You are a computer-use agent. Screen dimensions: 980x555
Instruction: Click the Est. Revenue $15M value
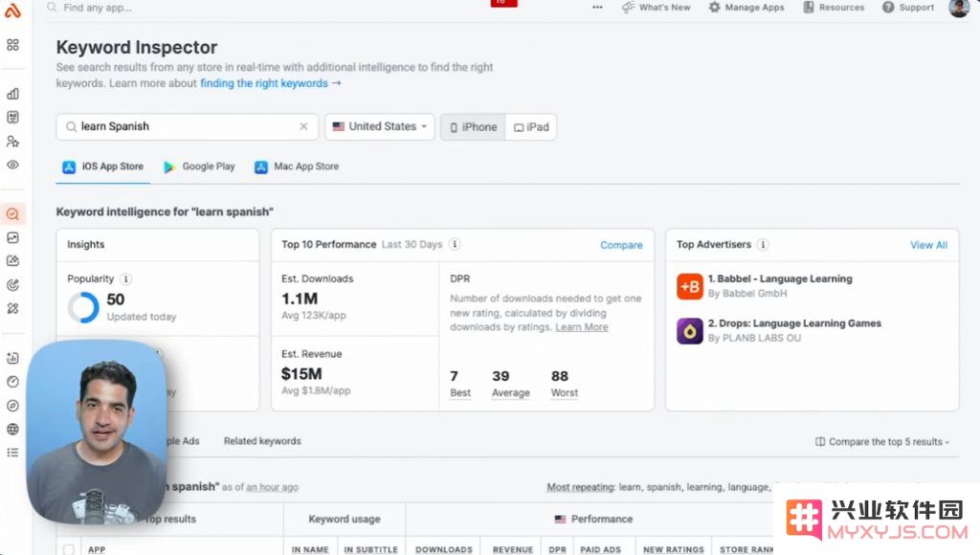click(x=301, y=374)
